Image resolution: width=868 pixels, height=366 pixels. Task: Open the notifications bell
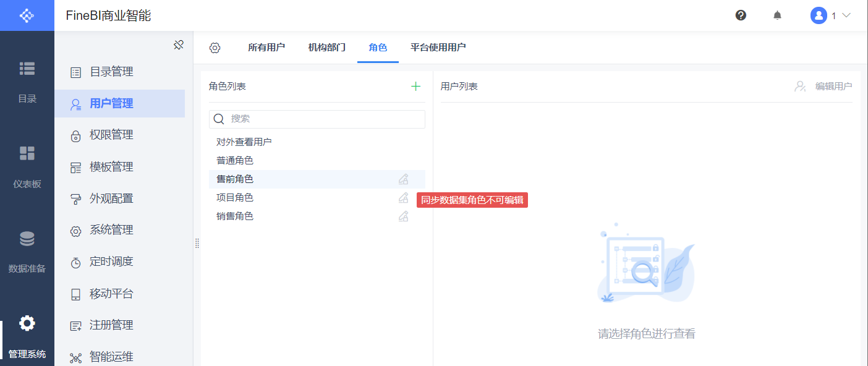[x=777, y=15]
